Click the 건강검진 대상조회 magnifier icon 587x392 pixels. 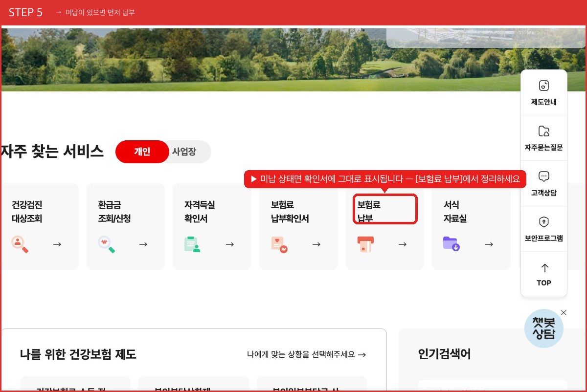tap(20, 244)
